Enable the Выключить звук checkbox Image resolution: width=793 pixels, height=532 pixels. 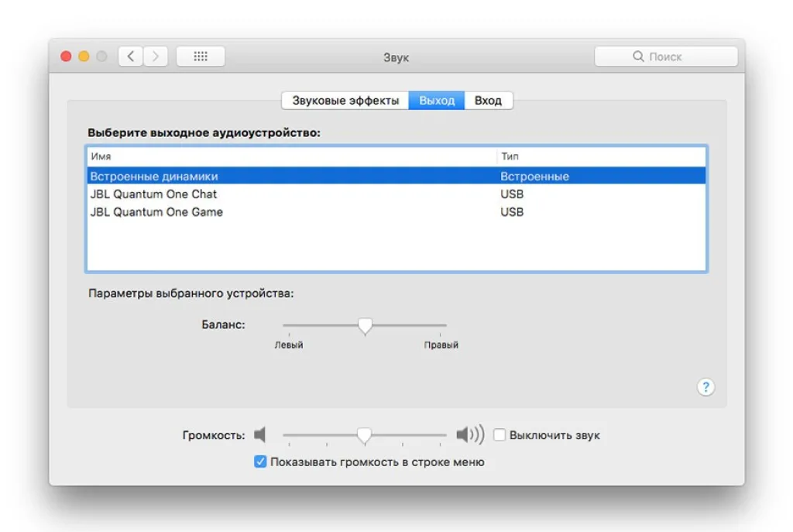pyautogui.click(x=499, y=435)
